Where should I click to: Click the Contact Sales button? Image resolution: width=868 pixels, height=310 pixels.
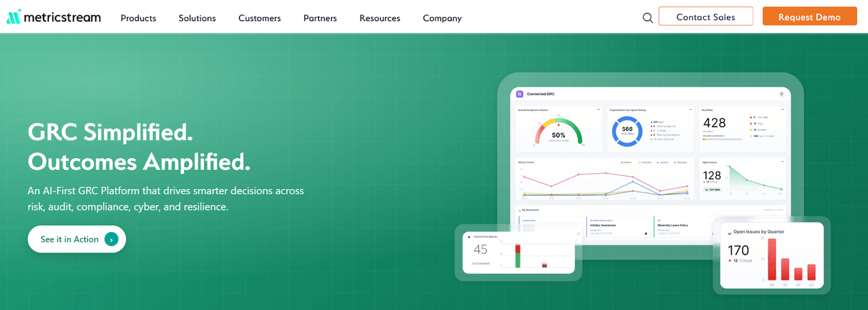coord(706,16)
